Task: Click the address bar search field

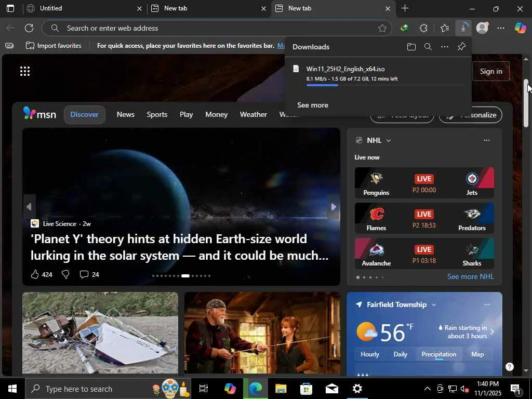Action: (217, 28)
